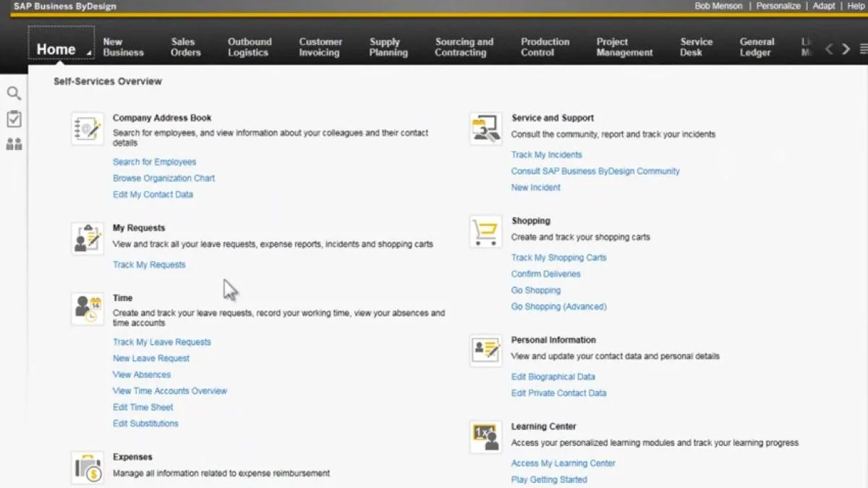This screenshot has height=488, width=868.
Task: Create a New Incident
Action: pyautogui.click(x=536, y=188)
